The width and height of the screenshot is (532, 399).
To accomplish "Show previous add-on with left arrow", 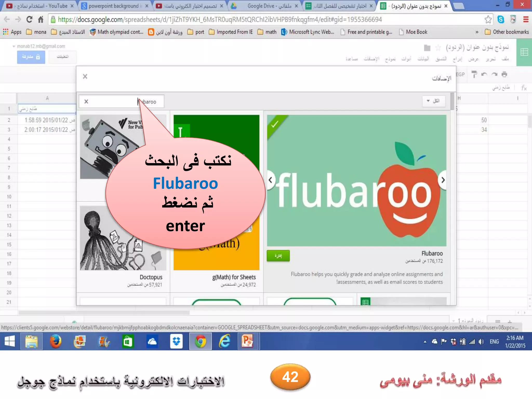I will (x=270, y=180).
